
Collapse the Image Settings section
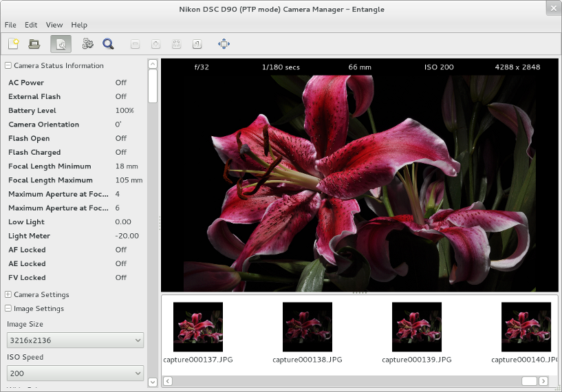coord(8,308)
